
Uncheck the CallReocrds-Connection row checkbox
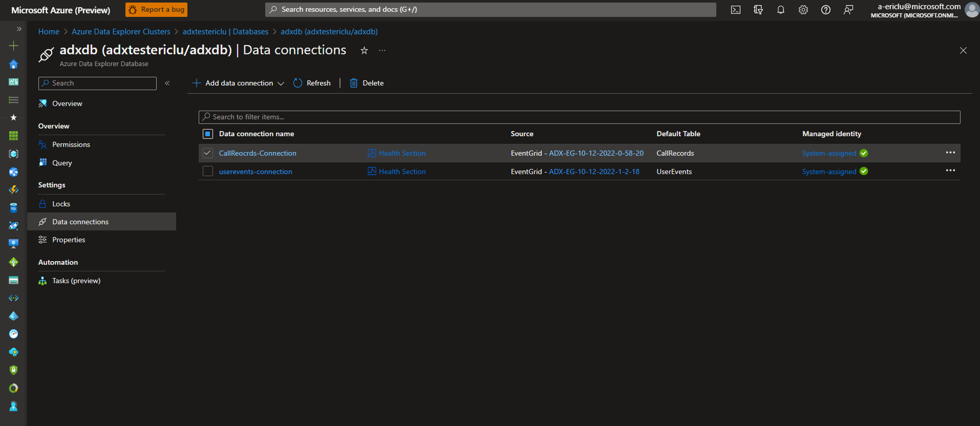point(208,153)
